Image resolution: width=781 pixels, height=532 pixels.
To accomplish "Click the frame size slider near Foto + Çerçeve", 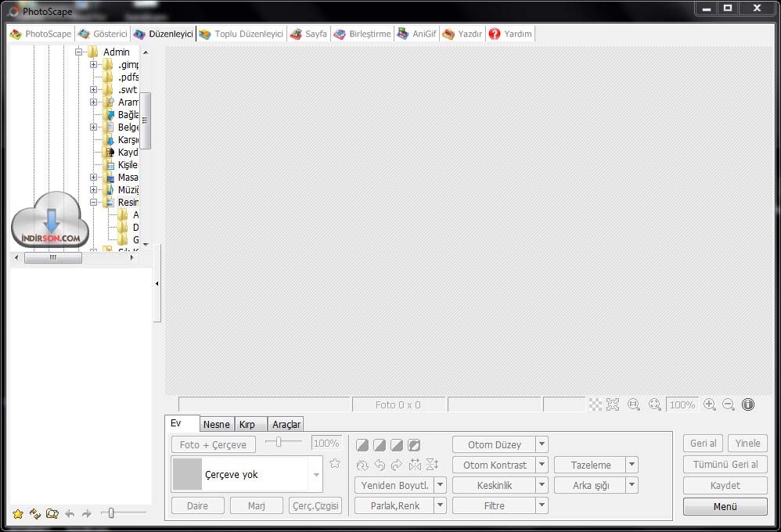I will [x=283, y=442].
